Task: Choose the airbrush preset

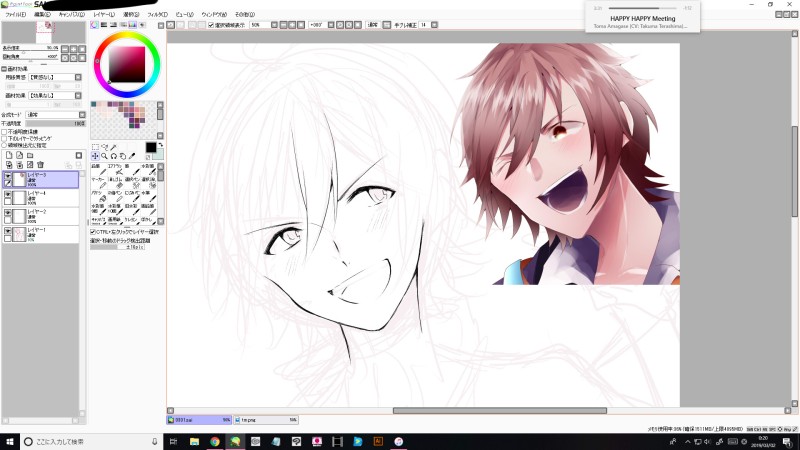Action: coord(117,170)
